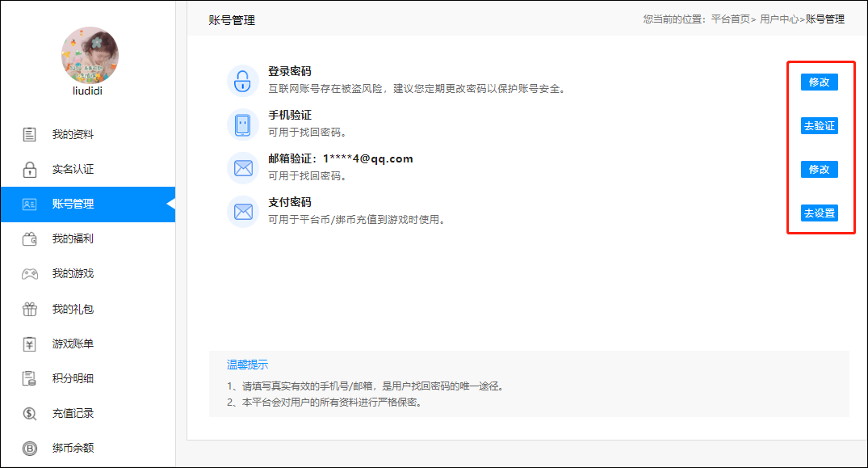Screen dimensions: 868x468
Task: Click the 登录密码 lock icon
Action: [242, 81]
